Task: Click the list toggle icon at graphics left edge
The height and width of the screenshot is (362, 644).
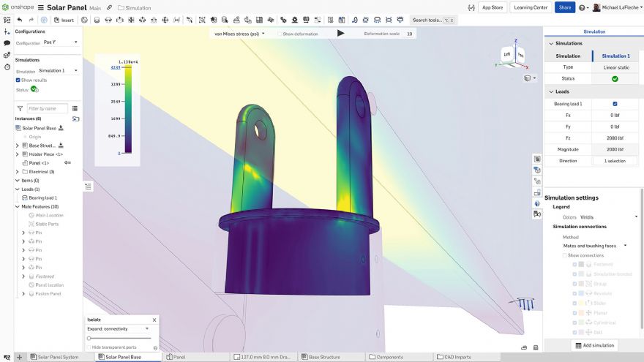Action: tap(88, 186)
